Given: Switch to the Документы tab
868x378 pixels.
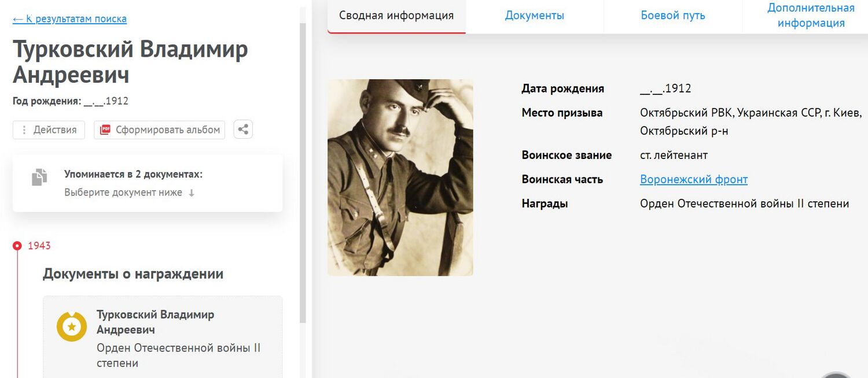Looking at the screenshot, I should 535,16.
